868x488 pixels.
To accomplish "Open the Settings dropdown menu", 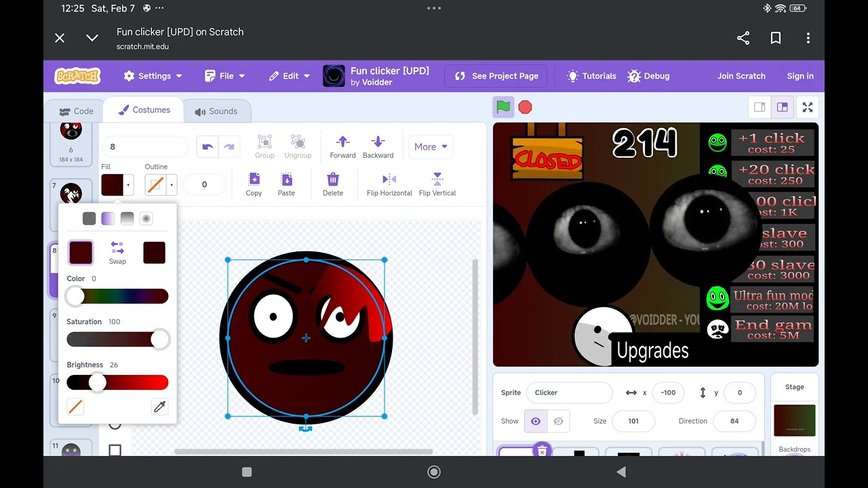I will pyautogui.click(x=153, y=76).
